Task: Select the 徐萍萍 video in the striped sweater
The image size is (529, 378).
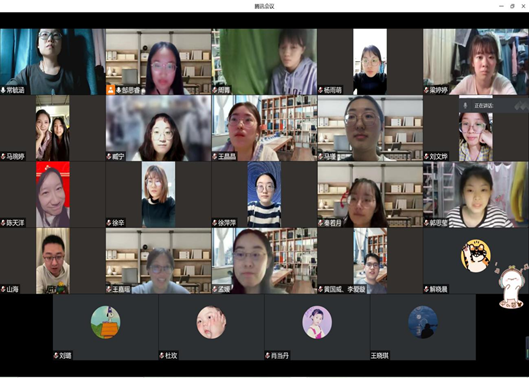Action: tap(264, 194)
